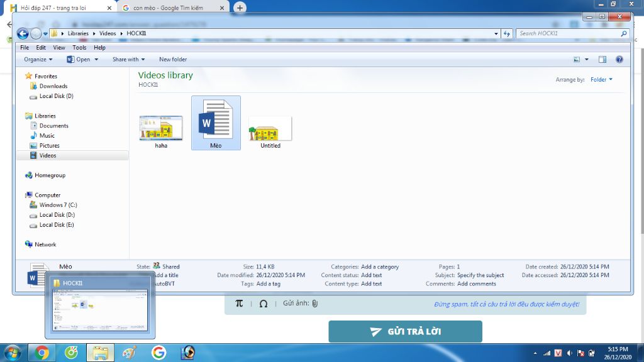Viewport: 644px width, 362px height.
Task: Click the GỬI TRẢ LỜI button in browser
Action: 406,332
